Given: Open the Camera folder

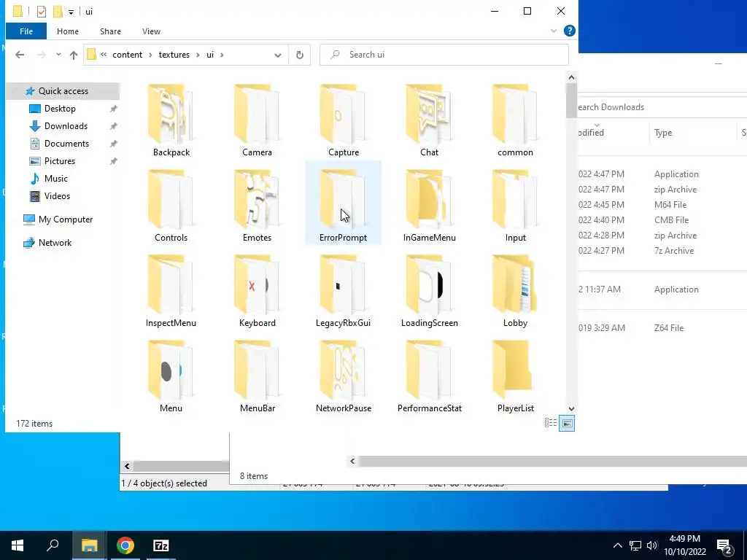Looking at the screenshot, I should [257, 121].
